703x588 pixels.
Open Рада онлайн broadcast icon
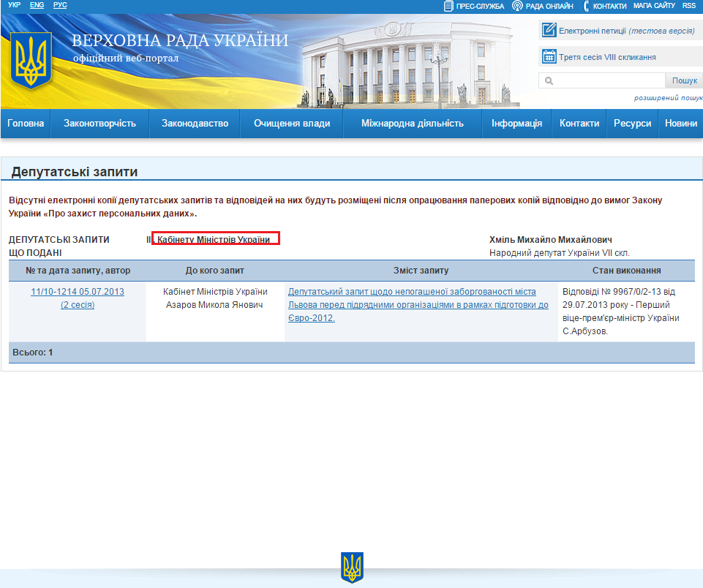(519, 6)
